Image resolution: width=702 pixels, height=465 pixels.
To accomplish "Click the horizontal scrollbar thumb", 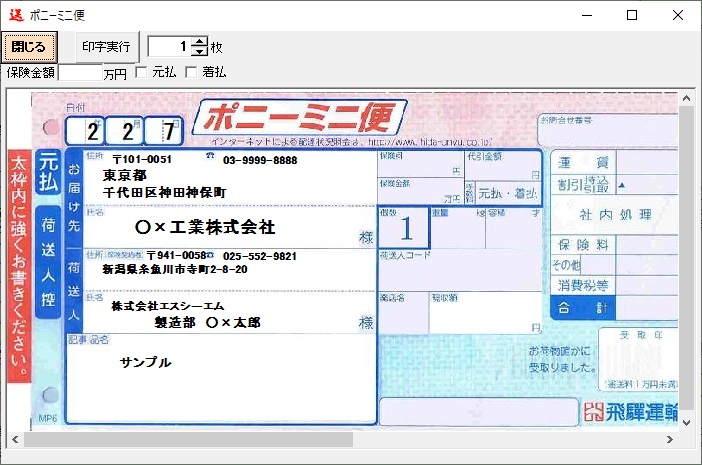I will [188, 439].
